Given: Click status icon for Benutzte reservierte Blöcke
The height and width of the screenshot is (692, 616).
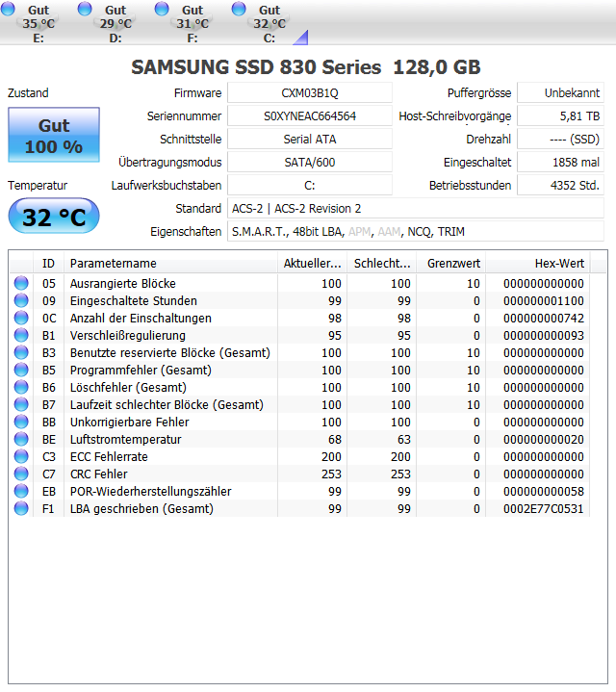Looking at the screenshot, I should 21,352.
